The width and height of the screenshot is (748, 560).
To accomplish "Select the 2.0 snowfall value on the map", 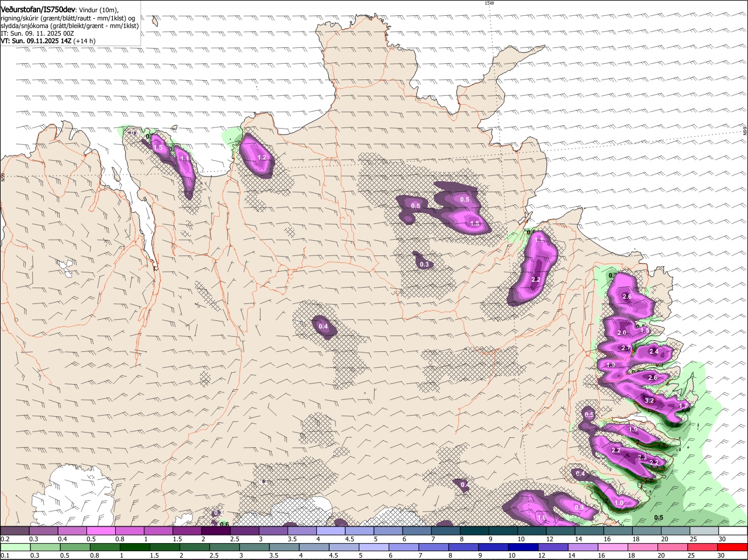I will (x=622, y=333).
